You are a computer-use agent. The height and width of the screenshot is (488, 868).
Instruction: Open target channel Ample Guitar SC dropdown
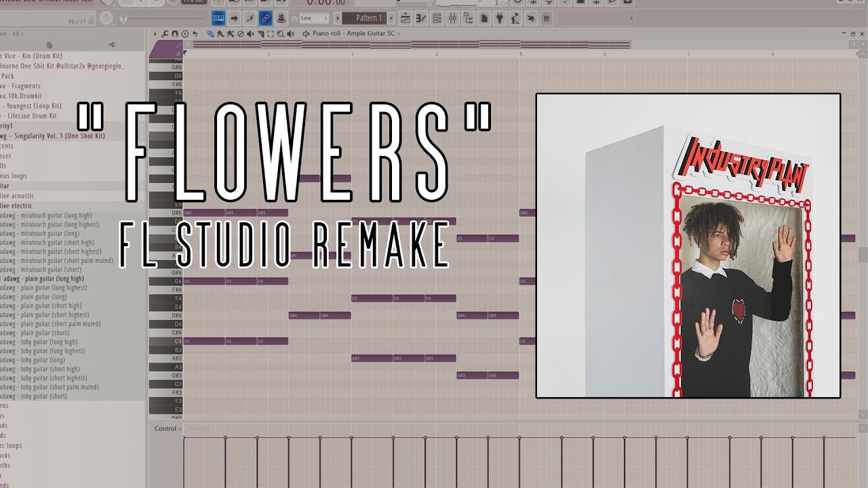[355, 33]
